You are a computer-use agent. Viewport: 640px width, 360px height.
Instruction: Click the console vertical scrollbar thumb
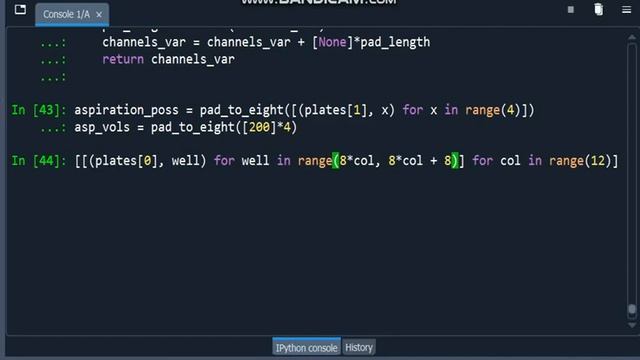(632, 310)
